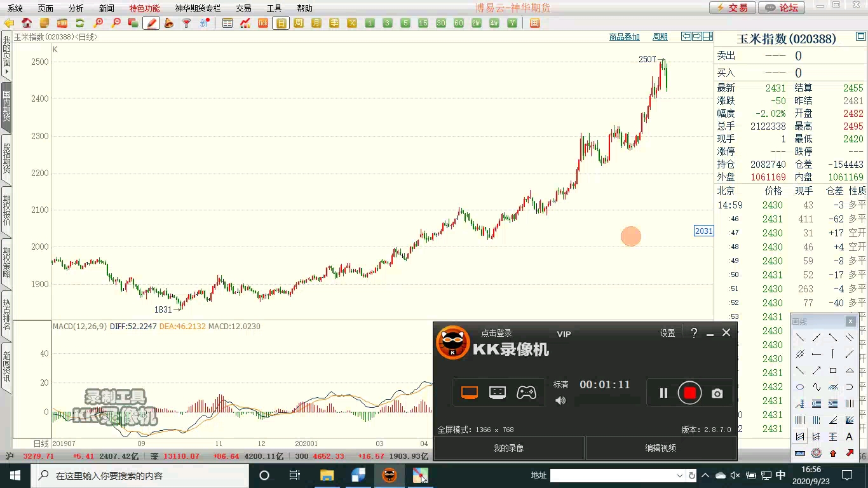Select KK recorder game mode icon

click(526, 393)
